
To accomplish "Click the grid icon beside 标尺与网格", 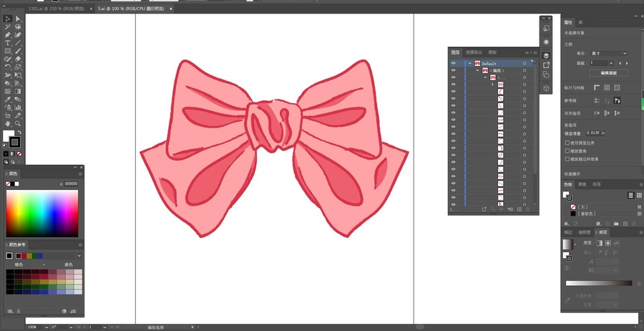I will tap(607, 87).
